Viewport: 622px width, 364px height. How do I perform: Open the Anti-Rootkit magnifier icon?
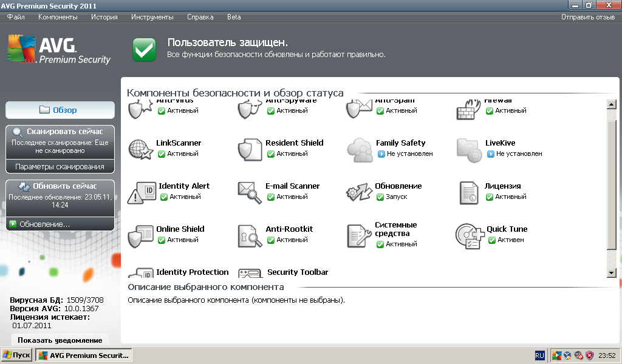click(250, 236)
